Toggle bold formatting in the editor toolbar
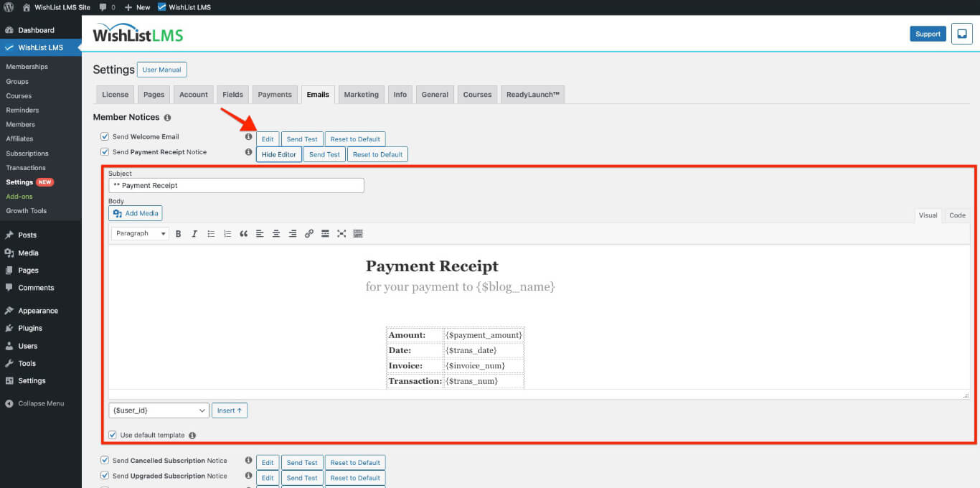980x488 pixels. click(178, 233)
